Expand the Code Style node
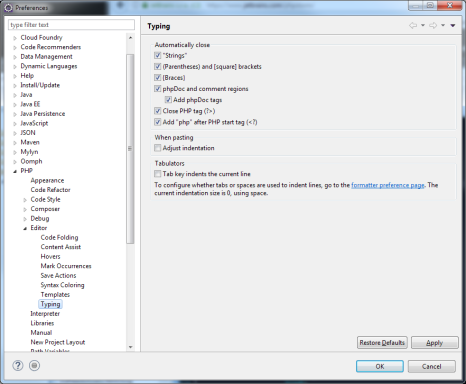The image size is (466, 384). click(25, 200)
